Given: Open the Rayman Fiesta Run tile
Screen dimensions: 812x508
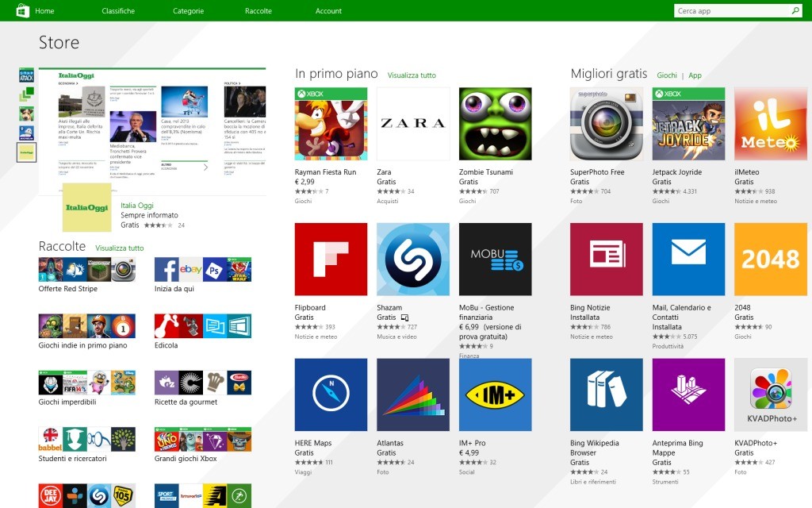Looking at the screenshot, I should tap(331, 123).
